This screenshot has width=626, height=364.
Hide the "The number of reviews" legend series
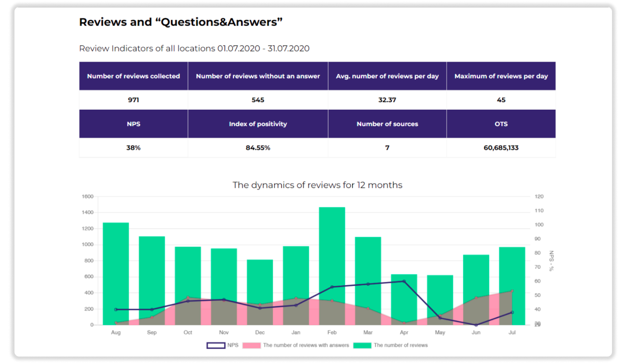pyautogui.click(x=400, y=345)
